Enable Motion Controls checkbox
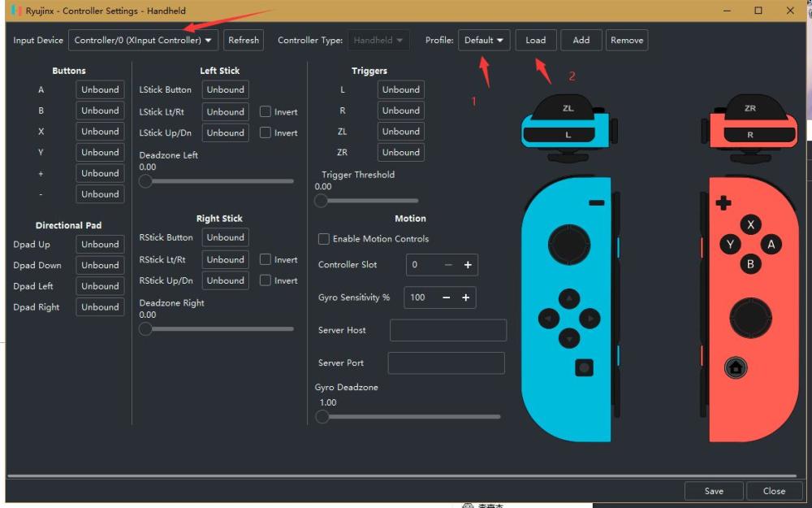Viewport: 812px width, 508px height. [324, 239]
